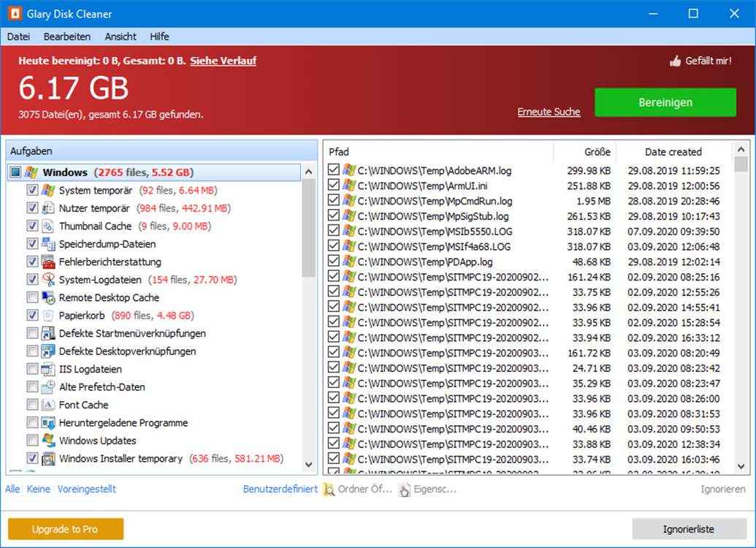Uncheck the Nutzer temporär checkbox
The height and width of the screenshot is (548, 756).
point(32,208)
